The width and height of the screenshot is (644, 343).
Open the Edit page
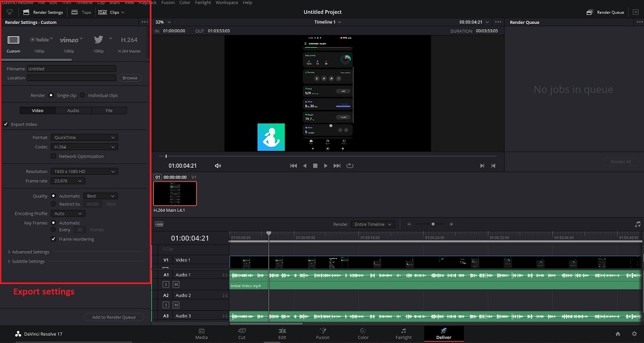(x=282, y=333)
